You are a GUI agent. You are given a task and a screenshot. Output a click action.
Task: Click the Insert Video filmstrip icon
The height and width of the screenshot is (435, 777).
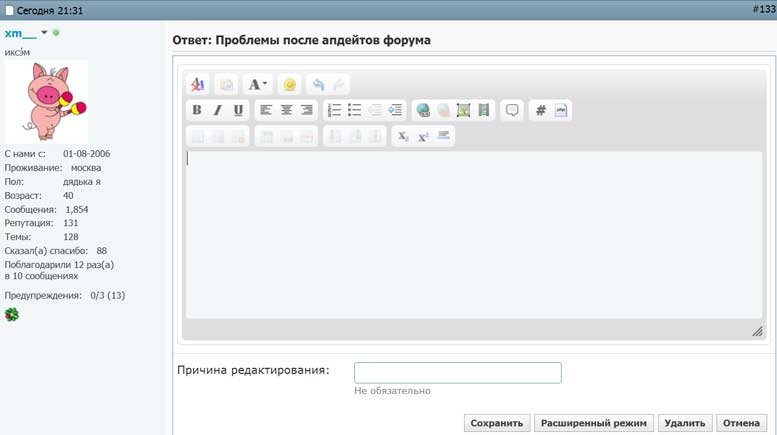coord(484,110)
